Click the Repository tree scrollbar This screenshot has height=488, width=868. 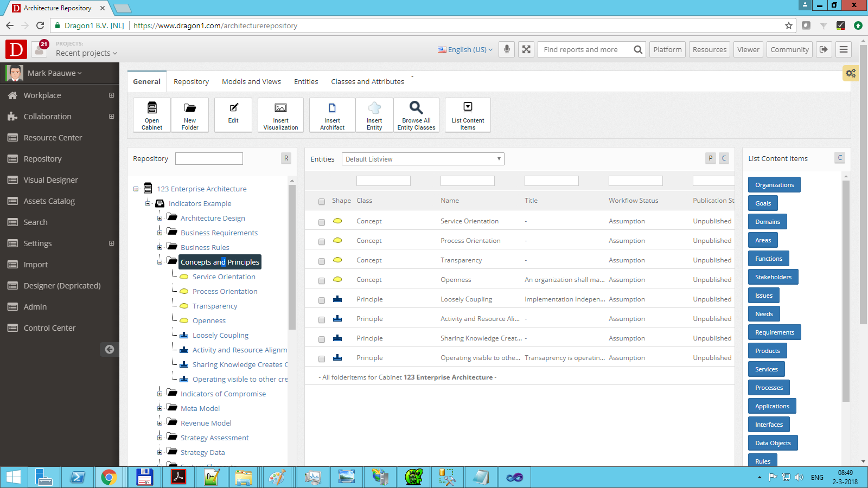292,258
